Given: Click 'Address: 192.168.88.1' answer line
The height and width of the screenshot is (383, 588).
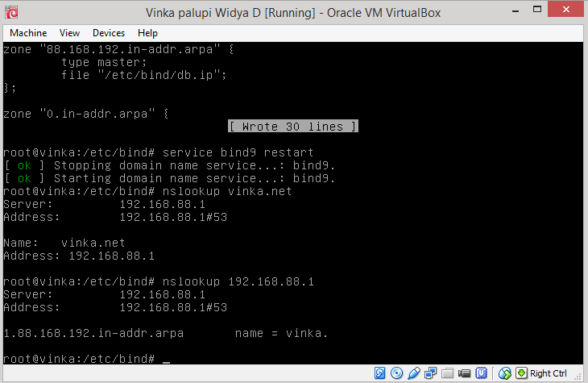Looking at the screenshot, I should 79,256.
